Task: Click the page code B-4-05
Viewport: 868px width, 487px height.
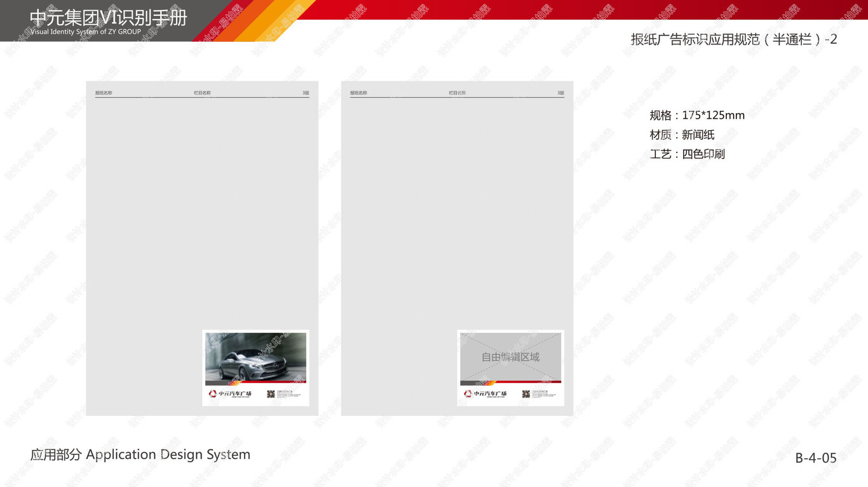Action: [x=816, y=458]
